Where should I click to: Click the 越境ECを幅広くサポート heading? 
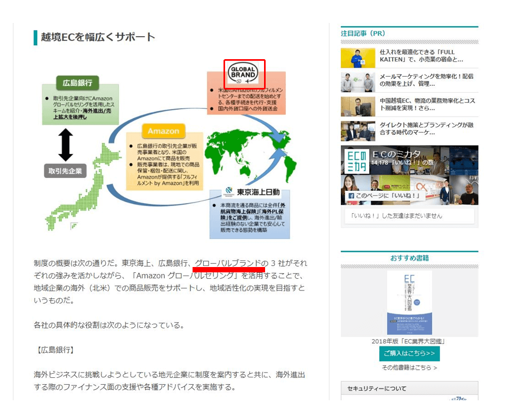pos(98,37)
